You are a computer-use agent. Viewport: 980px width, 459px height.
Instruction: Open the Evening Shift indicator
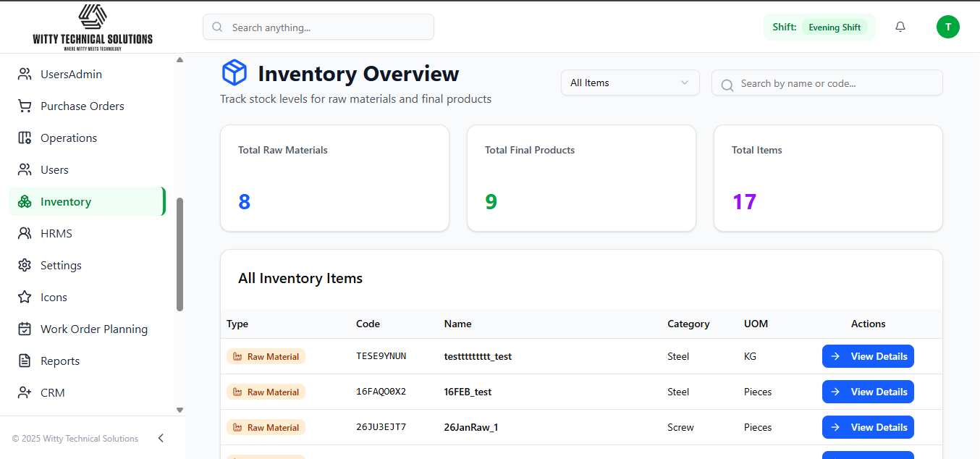(x=835, y=27)
